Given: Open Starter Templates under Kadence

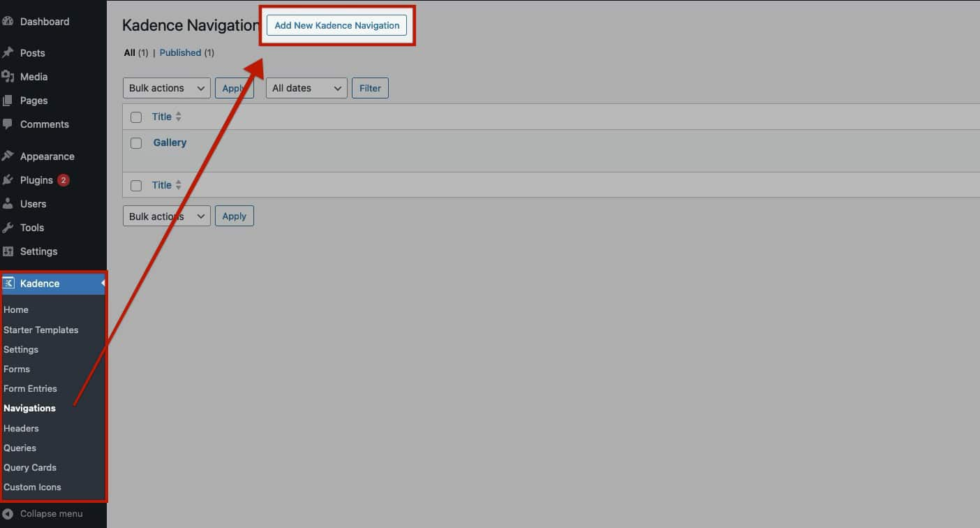Looking at the screenshot, I should [x=40, y=330].
